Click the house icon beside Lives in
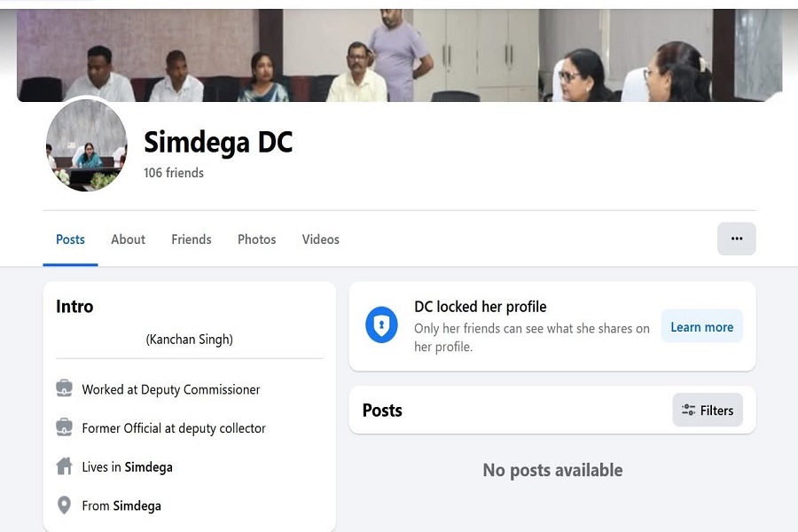The width and height of the screenshot is (798, 532). point(64,466)
